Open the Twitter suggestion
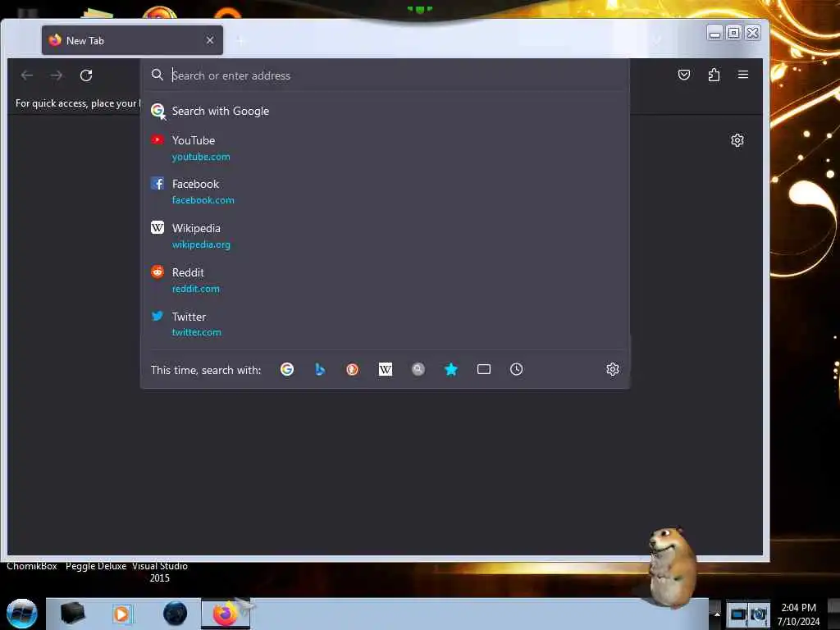Screen dimensions: 840x630 tap(385, 324)
